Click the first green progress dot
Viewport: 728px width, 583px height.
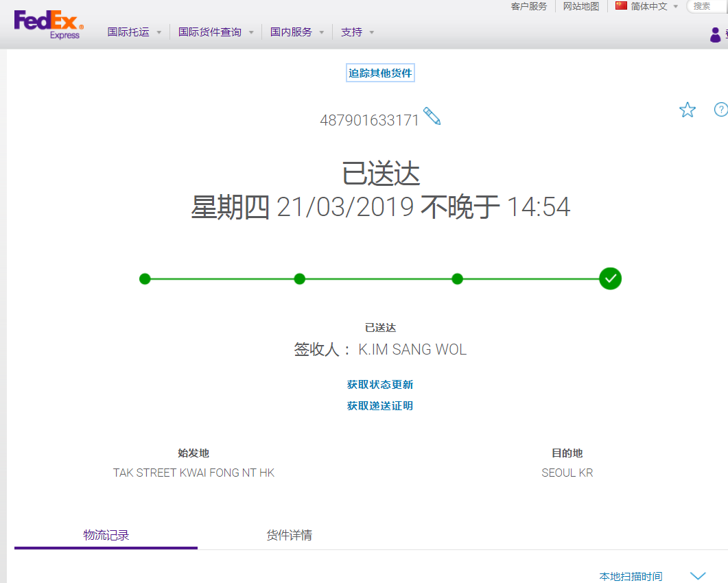pyautogui.click(x=145, y=279)
